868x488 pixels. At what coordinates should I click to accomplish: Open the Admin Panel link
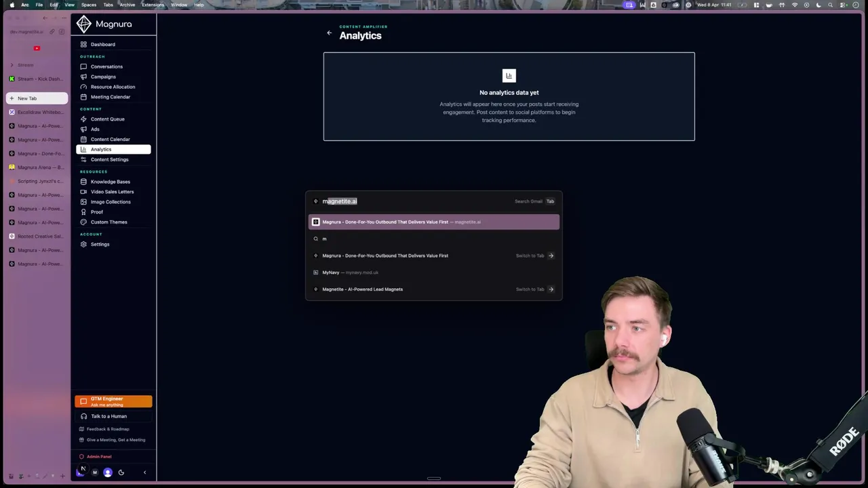(x=95, y=457)
